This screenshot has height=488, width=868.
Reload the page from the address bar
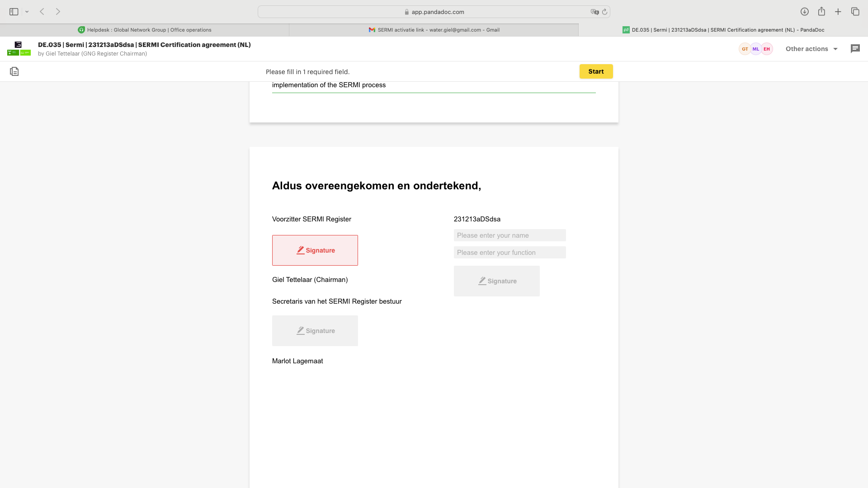coord(604,12)
